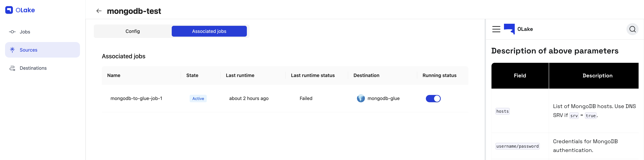Open the mongodb-to-glue-job-1 job row
This screenshot has height=160, width=644.
(x=285, y=98)
